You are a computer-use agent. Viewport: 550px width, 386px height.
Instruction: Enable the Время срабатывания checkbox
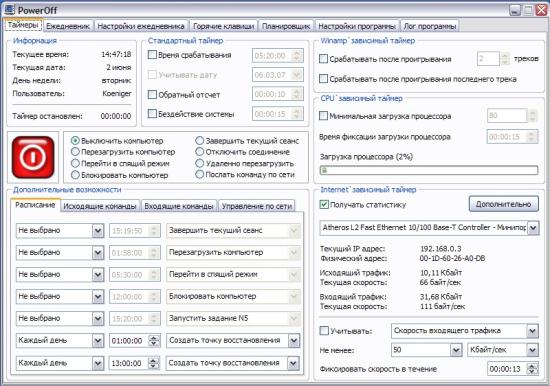(x=152, y=55)
